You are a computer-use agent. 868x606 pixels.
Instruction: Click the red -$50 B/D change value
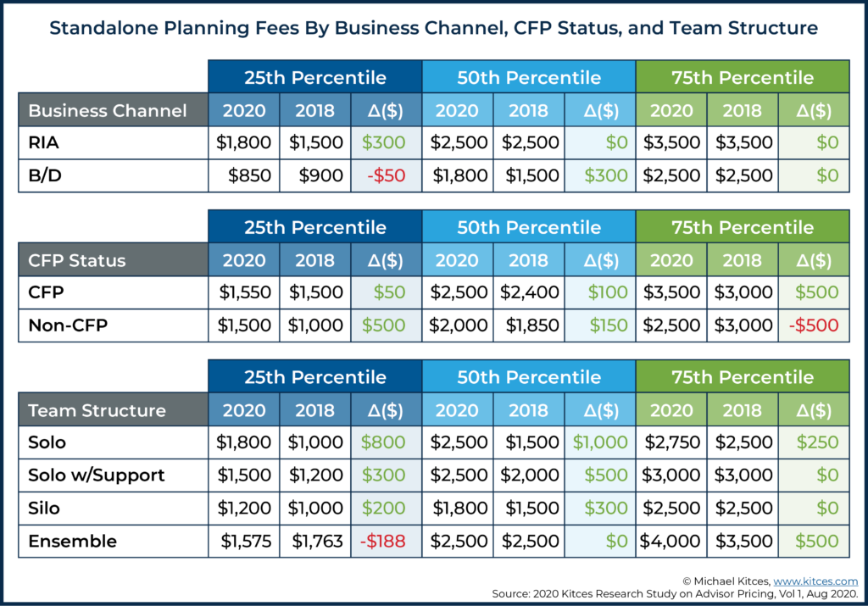(x=387, y=175)
